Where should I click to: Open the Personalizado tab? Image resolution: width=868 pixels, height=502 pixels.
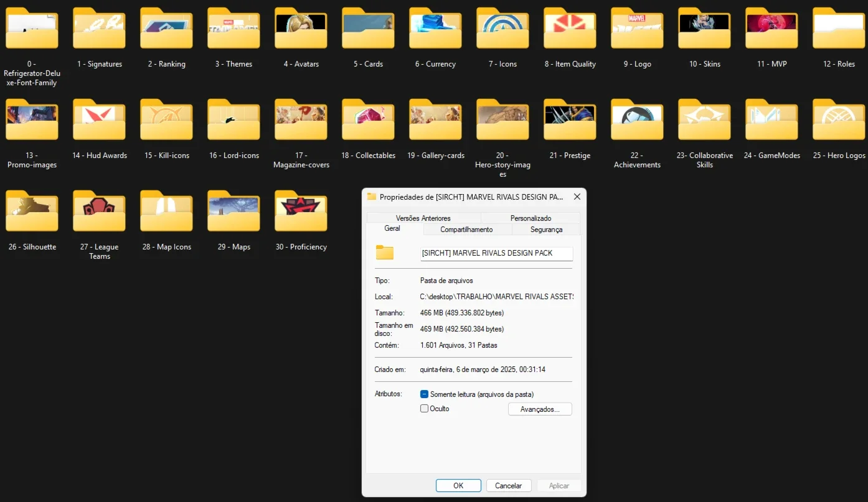coord(531,218)
